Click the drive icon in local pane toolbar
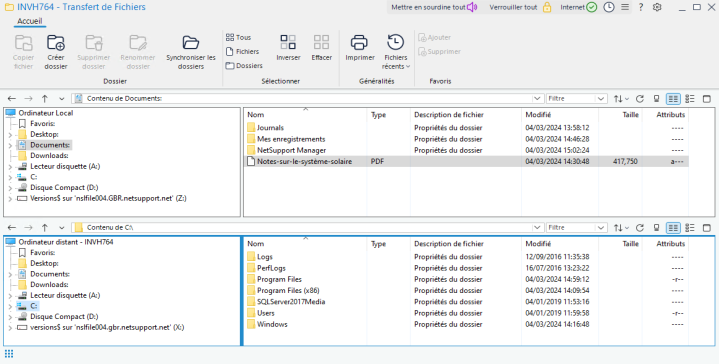Image resolution: width=719 pixels, height=364 pixels. coord(656,99)
